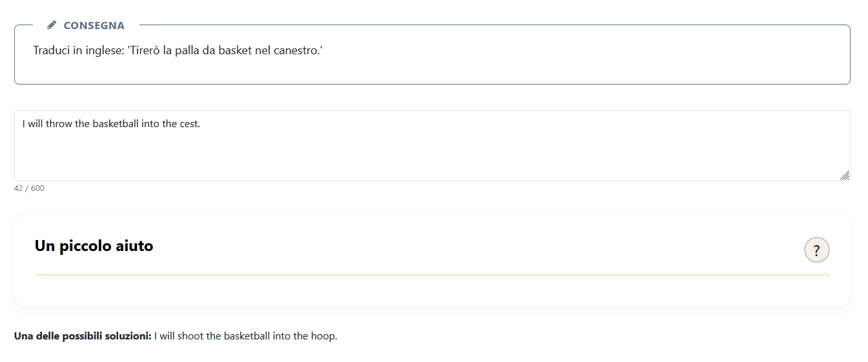The width and height of the screenshot is (868, 362).
Task: Click the word 'shoot' in the suggested solution
Action: coord(190,336)
